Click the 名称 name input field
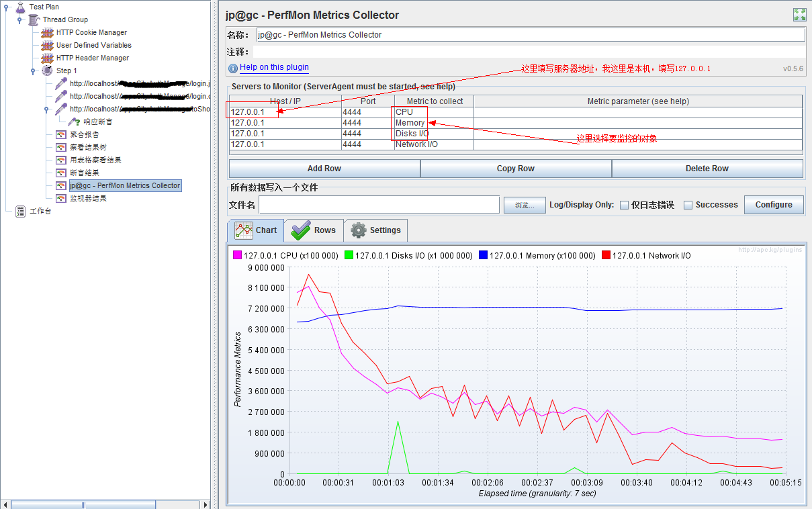 (530, 35)
